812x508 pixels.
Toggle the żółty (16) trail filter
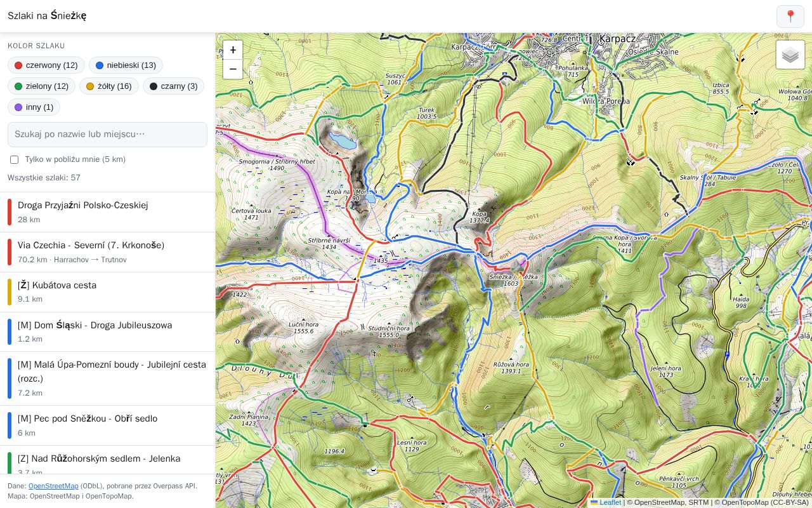coord(109,86)
